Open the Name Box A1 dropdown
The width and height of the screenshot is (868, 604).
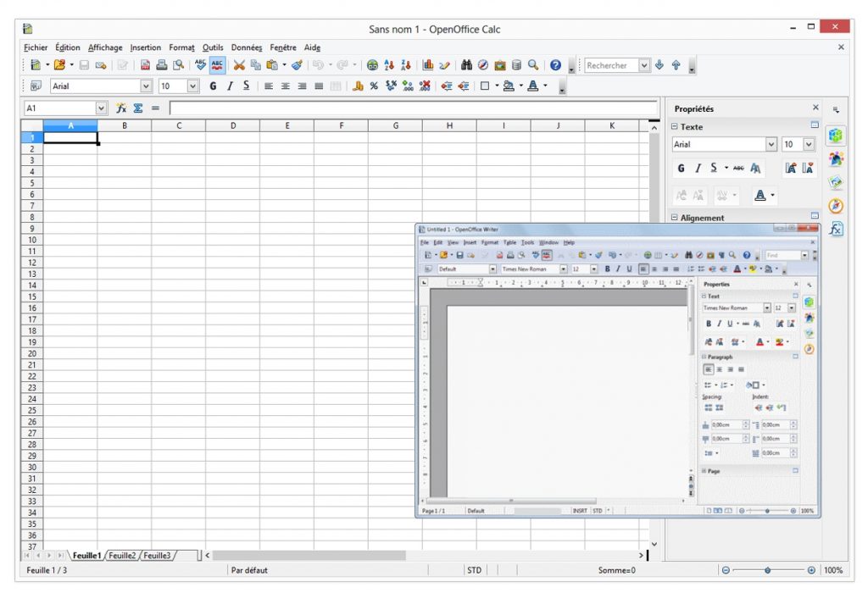coord(101,108)
